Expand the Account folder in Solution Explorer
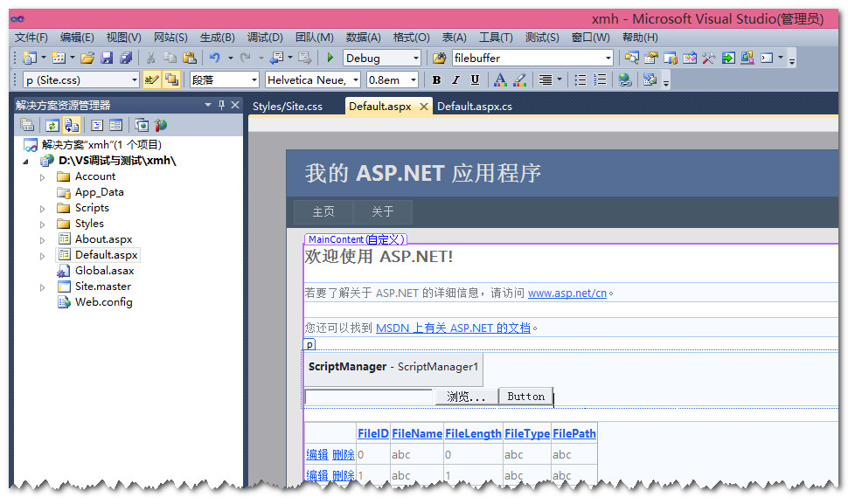This screenshot has width=848, height=504. tap(41, 176)
